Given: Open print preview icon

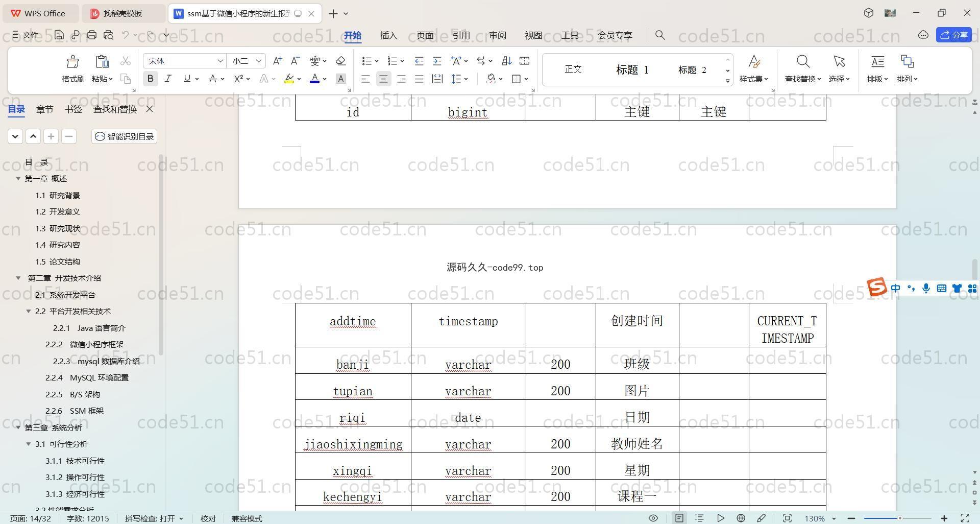Looking at the screenshot, I should pos(108,35).
